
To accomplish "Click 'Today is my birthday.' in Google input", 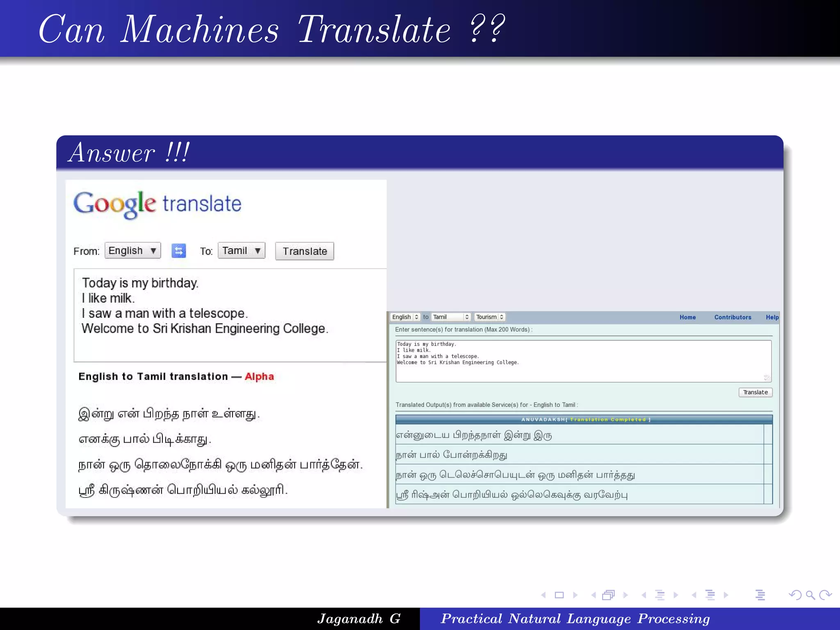I will pyautogui.click(x=140, y=283).
